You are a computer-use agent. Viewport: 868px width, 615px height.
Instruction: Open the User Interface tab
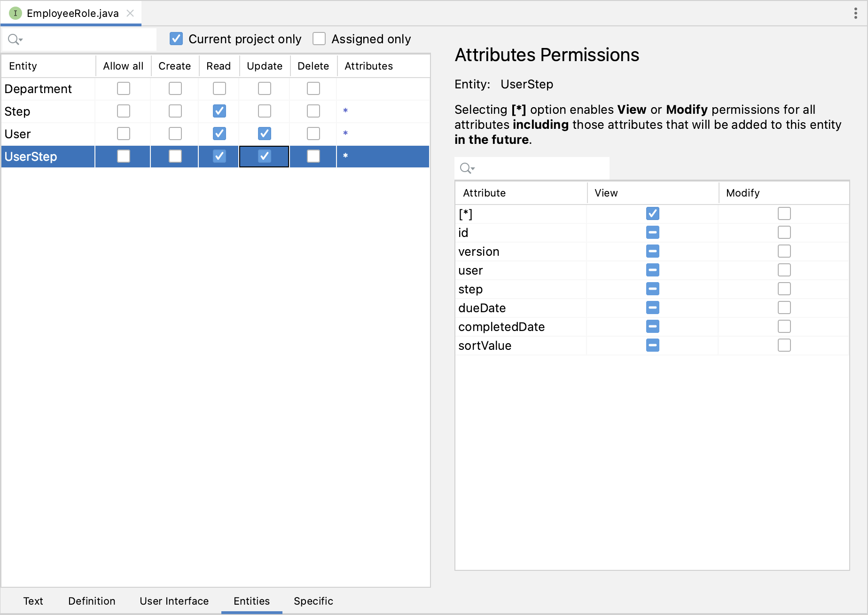point(174,601)
